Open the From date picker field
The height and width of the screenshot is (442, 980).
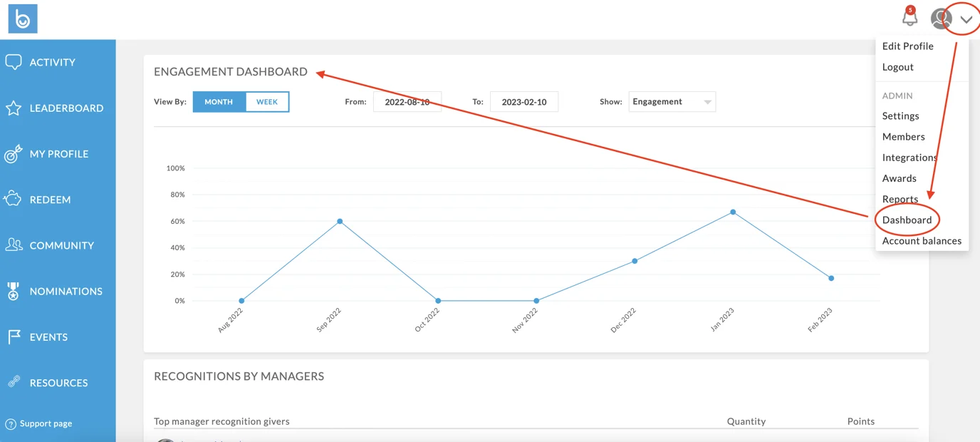(x=407, y=102)
